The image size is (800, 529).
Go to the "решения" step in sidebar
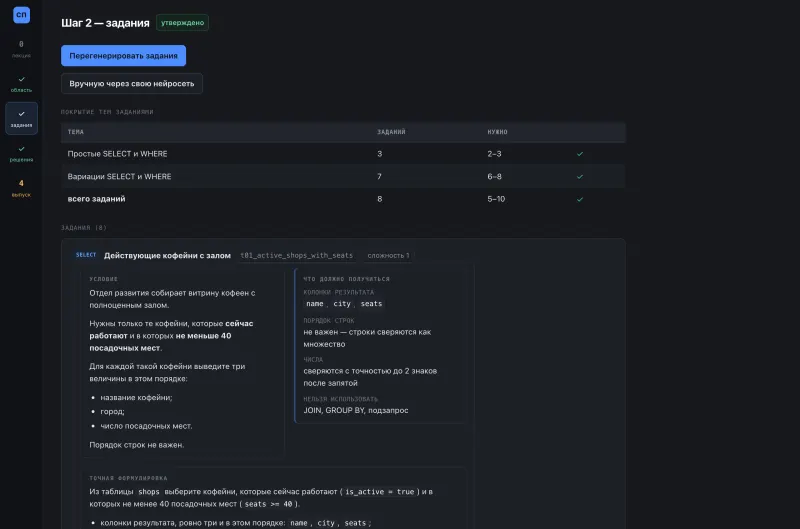tap(21, 154)
